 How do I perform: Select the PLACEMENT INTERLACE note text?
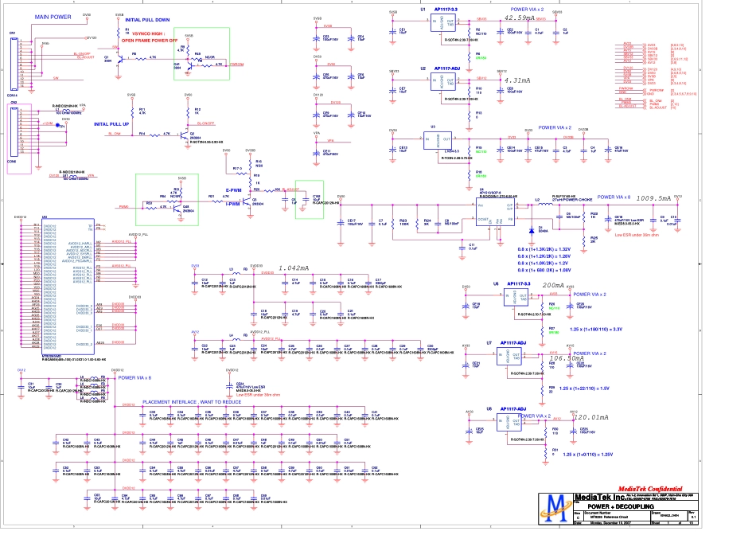click(x=191, y=402)
